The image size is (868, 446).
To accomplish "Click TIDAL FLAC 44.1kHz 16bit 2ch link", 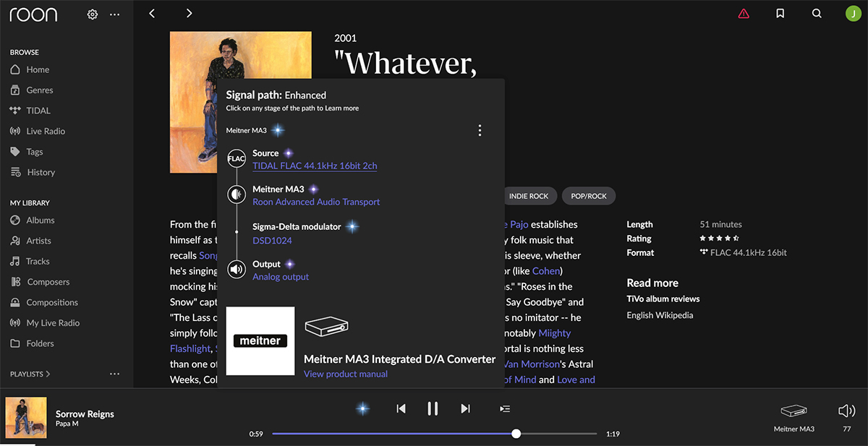I will pyautogui.click(x=315, y=166).
